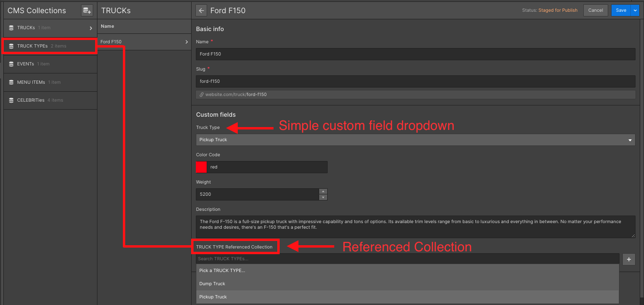Click the 'Custom fields' section heading
644x305 pixels.
point(216,115)
